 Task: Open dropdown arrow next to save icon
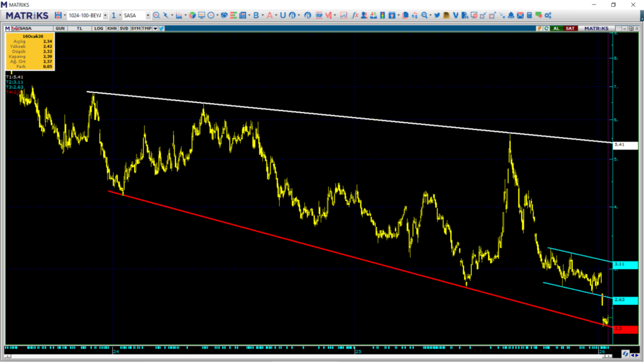(x=65, y=15)
